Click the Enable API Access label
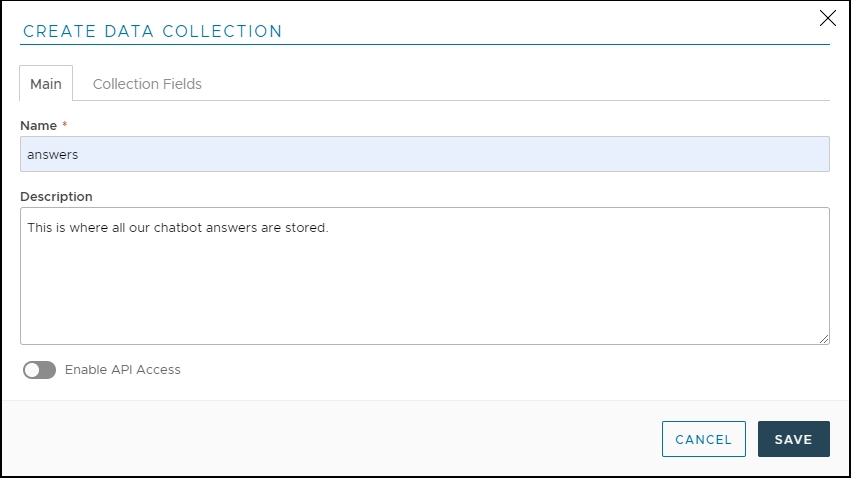Screen dimensions: 851x478 (122, 370)
